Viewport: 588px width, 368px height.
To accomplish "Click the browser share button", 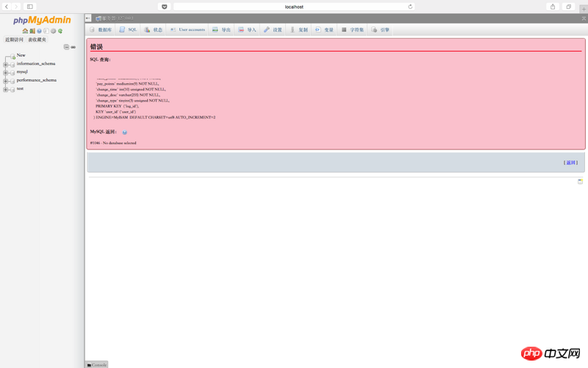I will [553, 7].
